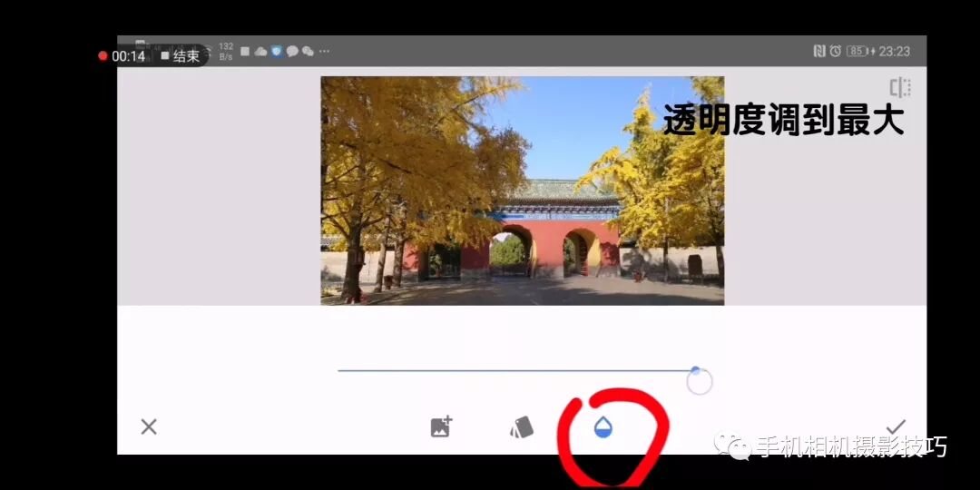Image resolution: width=980 pixels, height=490 pixels.
Task: Tap the add image icon
Action: click(x=441, y=426)
